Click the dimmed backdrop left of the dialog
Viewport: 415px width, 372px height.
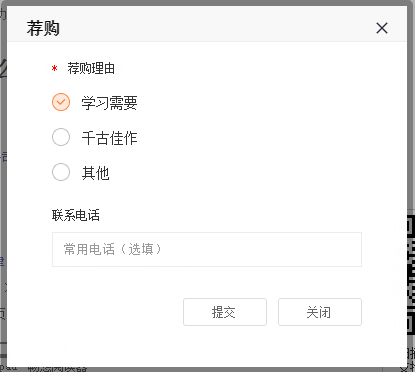3,200
